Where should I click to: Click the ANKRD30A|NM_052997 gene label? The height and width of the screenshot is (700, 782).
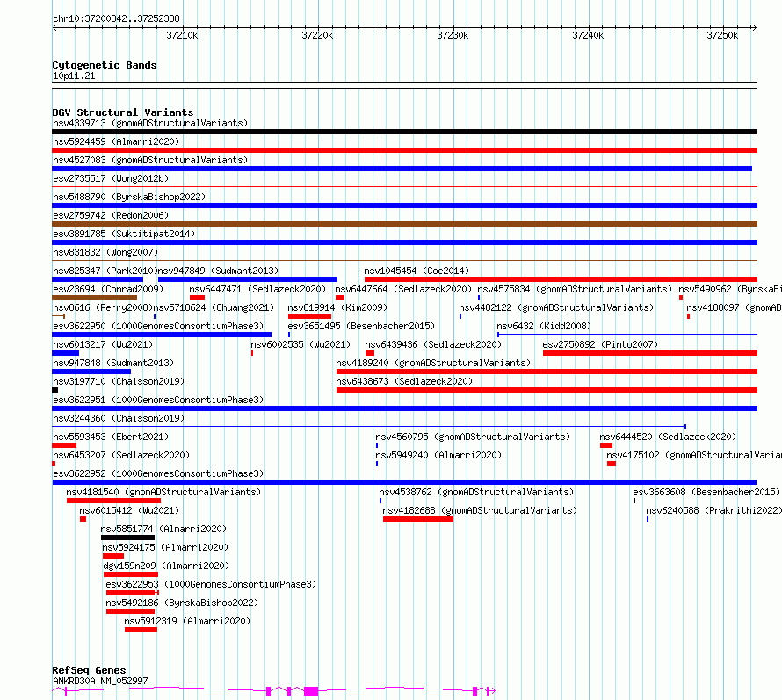pyautogui.click(x=100, y=681)
